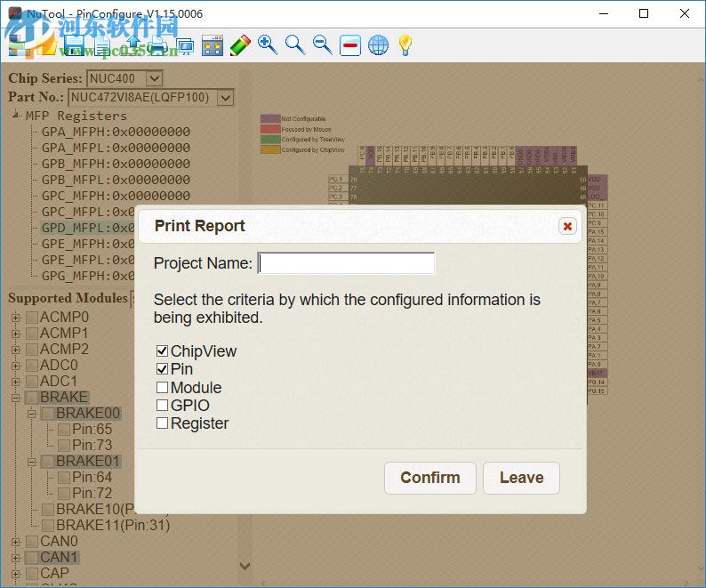Select GPB_MFPH register row
The height and width of the screenshot is (588, 706).
coord(116,164)
